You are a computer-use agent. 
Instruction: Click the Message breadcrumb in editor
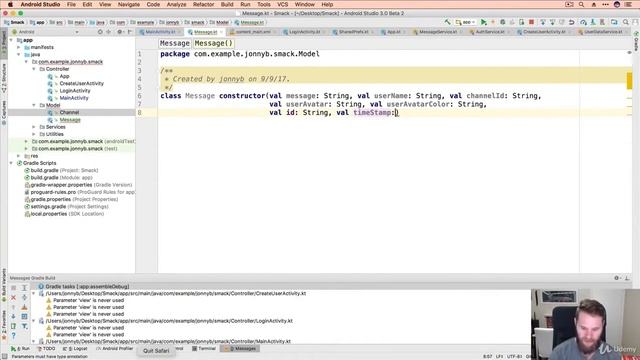[175, 43]
